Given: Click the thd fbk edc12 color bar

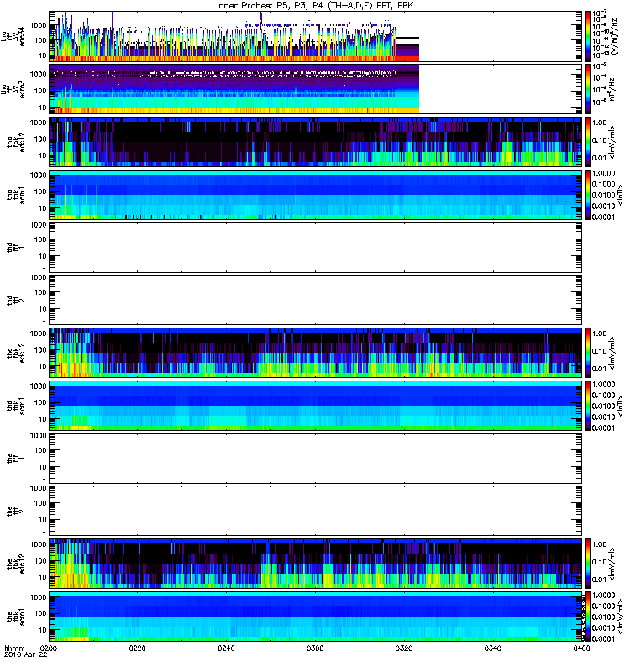Looking at the screenshot, I should [588, 353].
